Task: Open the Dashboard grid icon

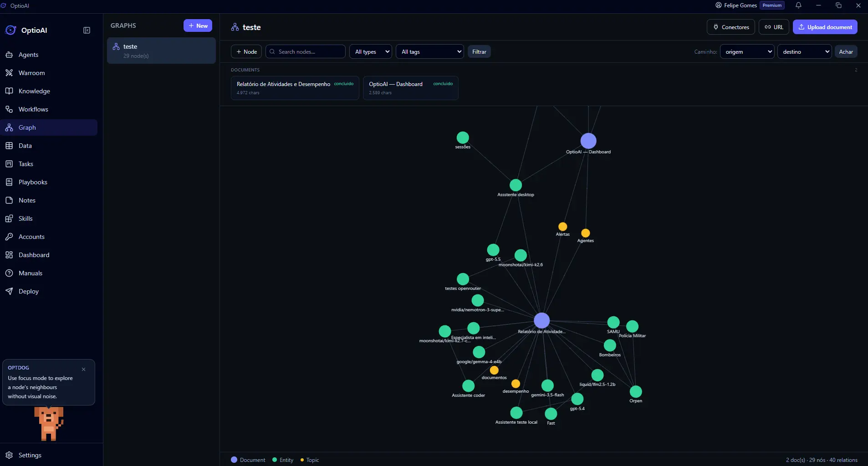Action: coord(9,255)
